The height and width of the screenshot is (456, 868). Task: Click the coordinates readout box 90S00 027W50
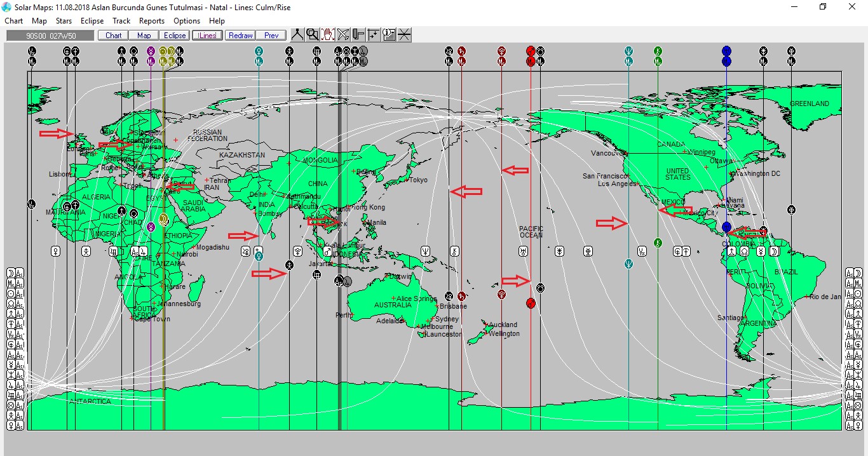(x=50, y=36)
